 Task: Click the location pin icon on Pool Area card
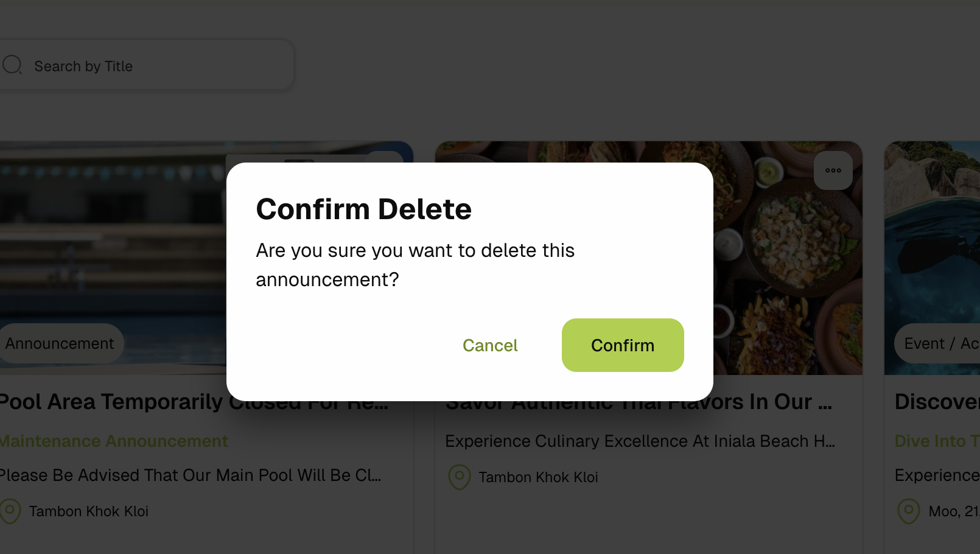(x=9, y=511)
